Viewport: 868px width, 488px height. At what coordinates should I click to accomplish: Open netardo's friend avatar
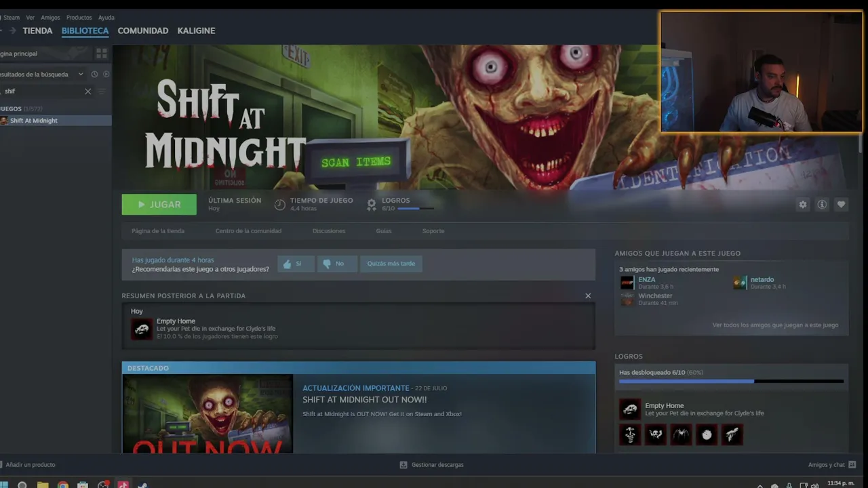pyautogui.click(x=740, y=283)
